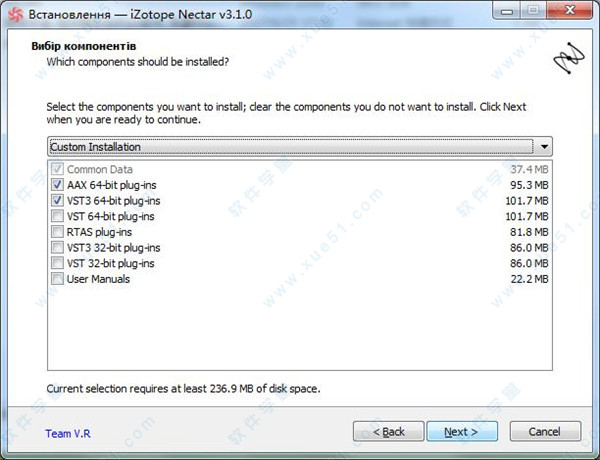This screenshot has height=460, width=600.
Task: Close the installer window
Action: click(x=569, y=10)
